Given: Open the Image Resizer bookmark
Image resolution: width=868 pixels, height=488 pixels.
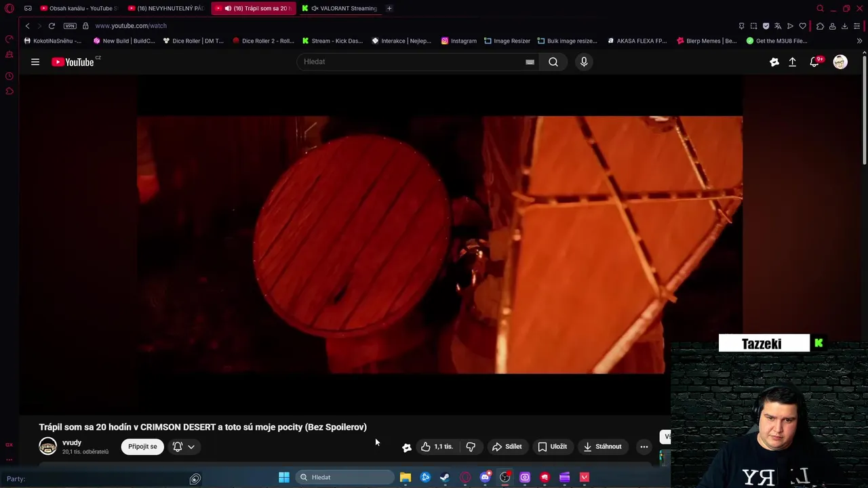Looking at the screenshot, I should click(x=507, y=41).
